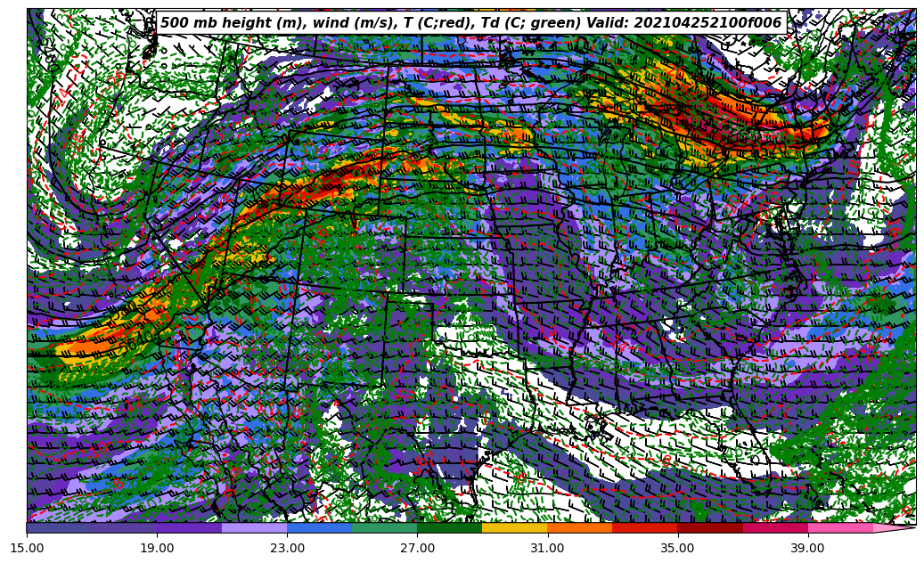Select the 35.00 colorbar tick label

(x=678, y=548)
